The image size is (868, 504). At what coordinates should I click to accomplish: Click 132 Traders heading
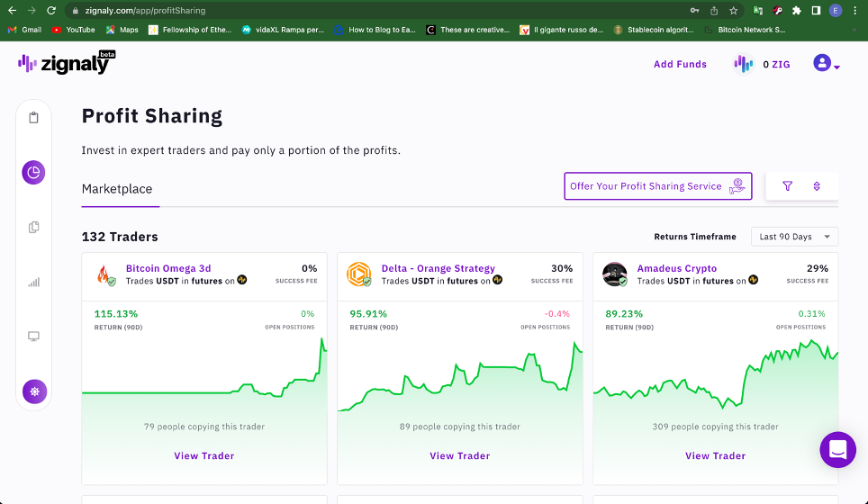(120, 237)
